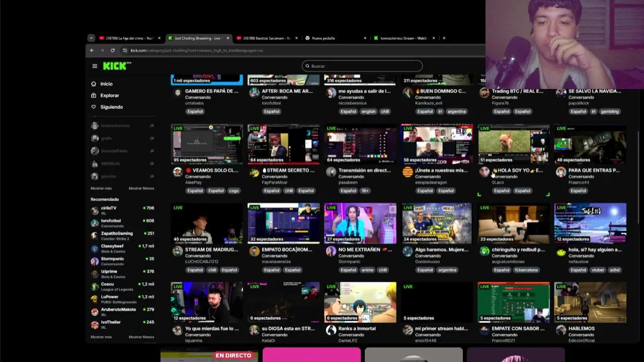Open Iziprime avatar in Recomendado
This screenshot has width=644, height=362.
pyautogui.click(x=95, y=274)
